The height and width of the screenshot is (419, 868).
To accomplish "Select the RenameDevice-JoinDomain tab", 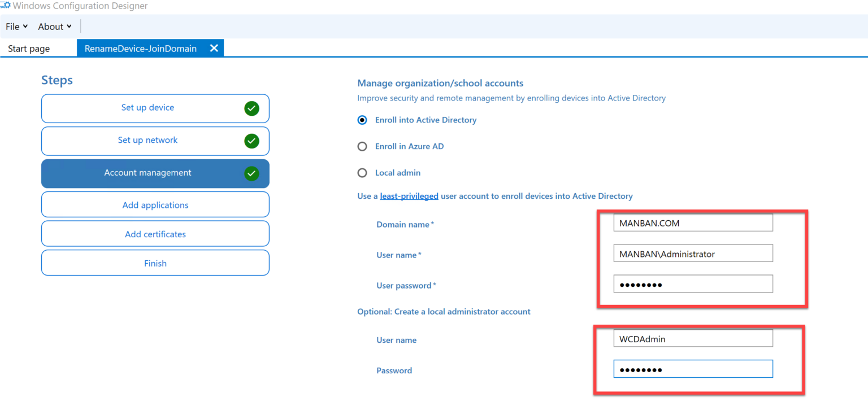I will coord(140,48).
